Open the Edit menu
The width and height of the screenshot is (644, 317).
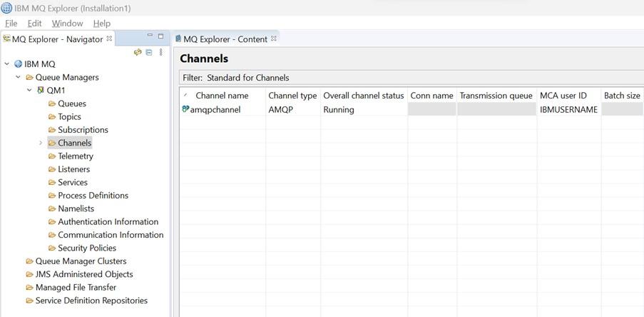pos(35,24)
